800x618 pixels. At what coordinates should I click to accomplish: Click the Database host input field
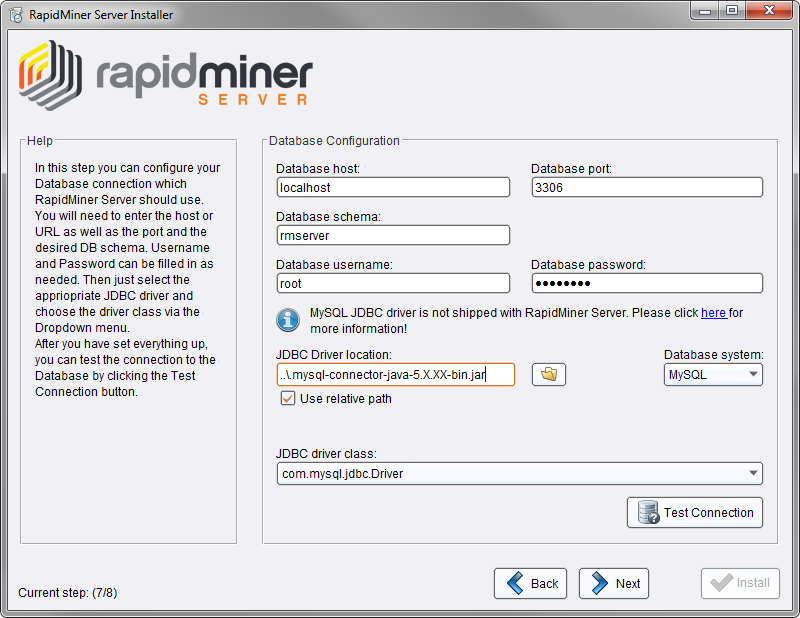click(393, 187)
